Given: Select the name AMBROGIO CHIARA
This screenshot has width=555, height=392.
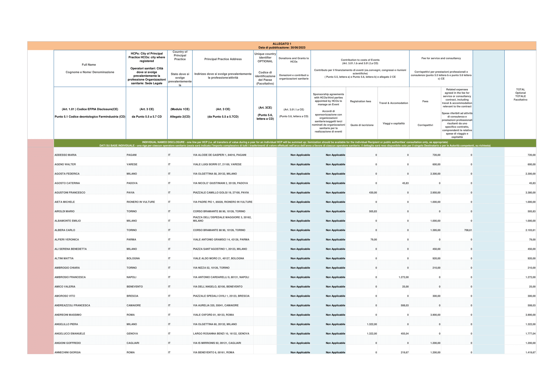Looking at the screenshot, I should [x=67, y=268].
